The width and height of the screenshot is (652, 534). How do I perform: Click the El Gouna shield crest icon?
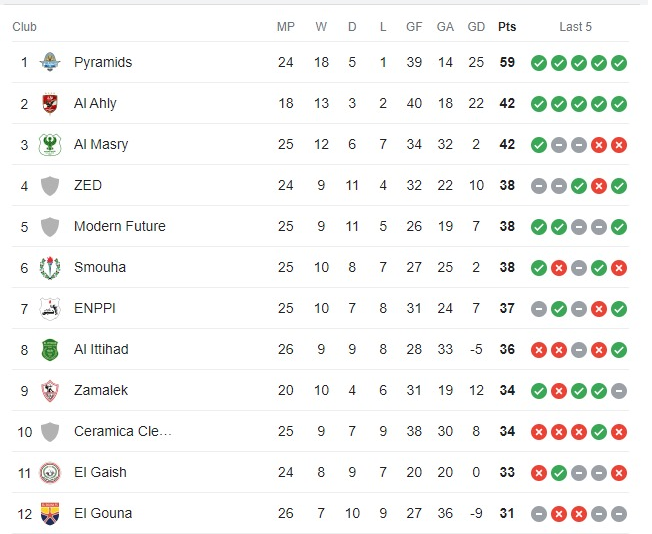click(50, 514)
